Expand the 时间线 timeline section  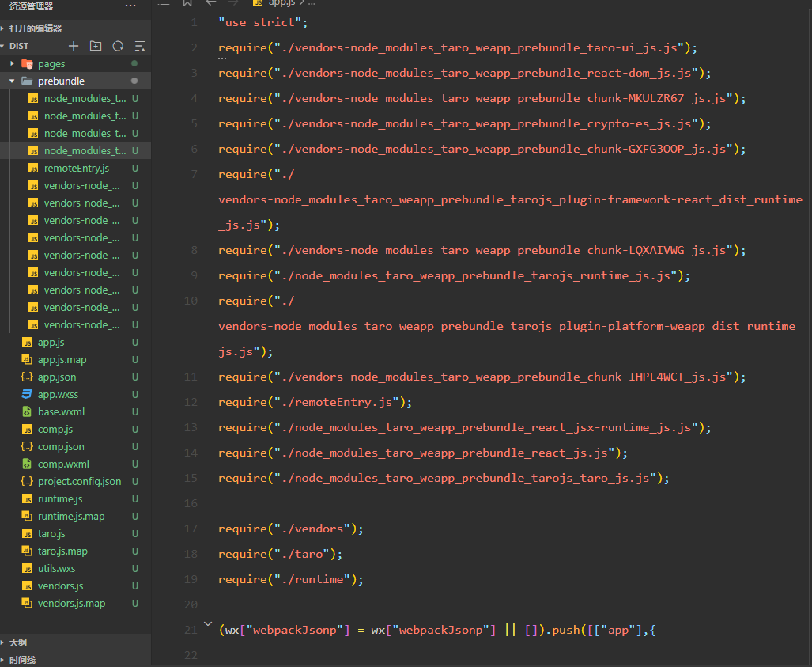22,660
